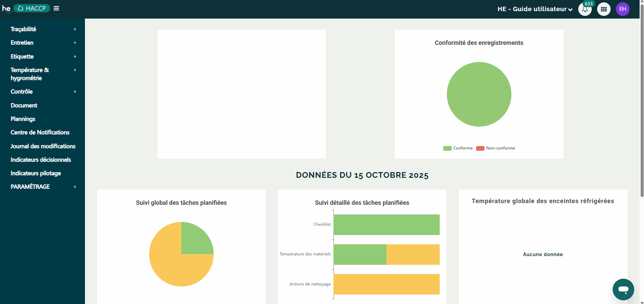Image resolution: width=644 pixels, height=304 pixels.
Task: Open the chat support bubble
Action: 623,289
